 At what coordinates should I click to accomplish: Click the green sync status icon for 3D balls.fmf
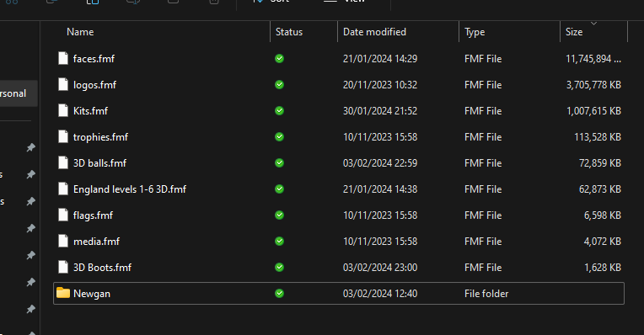279,163
